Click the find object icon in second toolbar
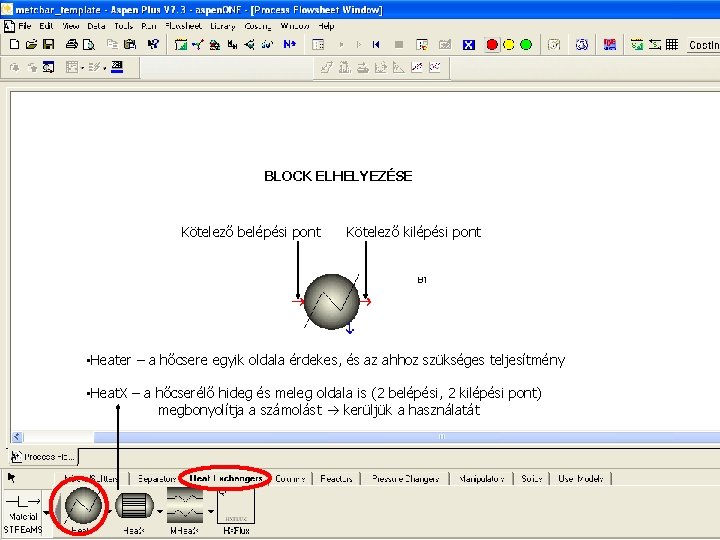720x540 pixels. [x=48, y=68]
